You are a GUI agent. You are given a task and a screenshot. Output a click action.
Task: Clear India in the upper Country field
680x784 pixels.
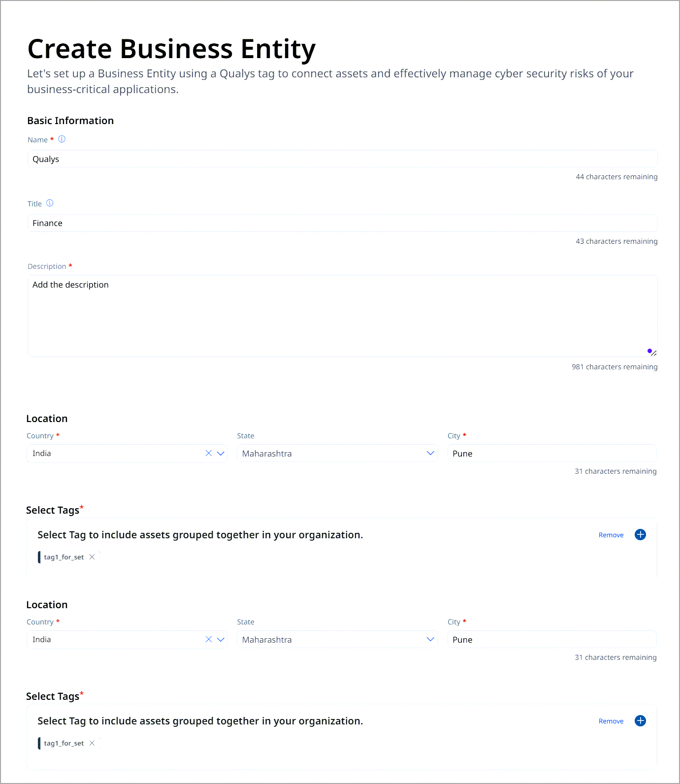(209, 454)
